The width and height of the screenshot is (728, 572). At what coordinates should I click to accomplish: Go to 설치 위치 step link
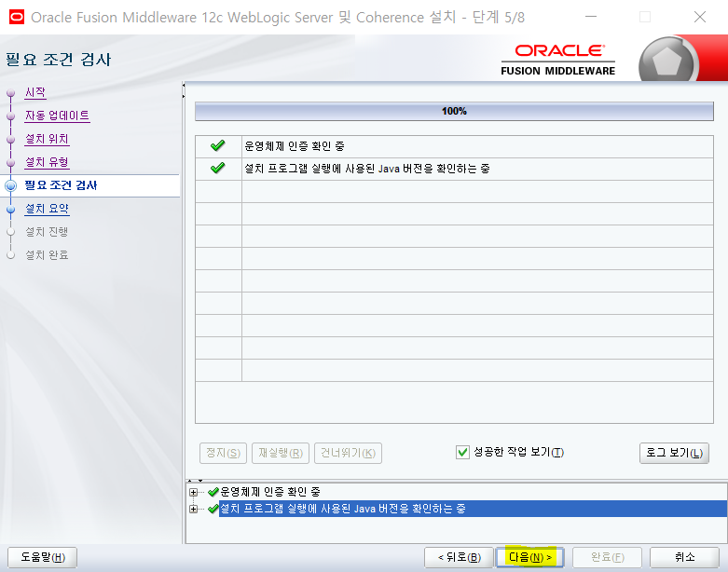47,139
